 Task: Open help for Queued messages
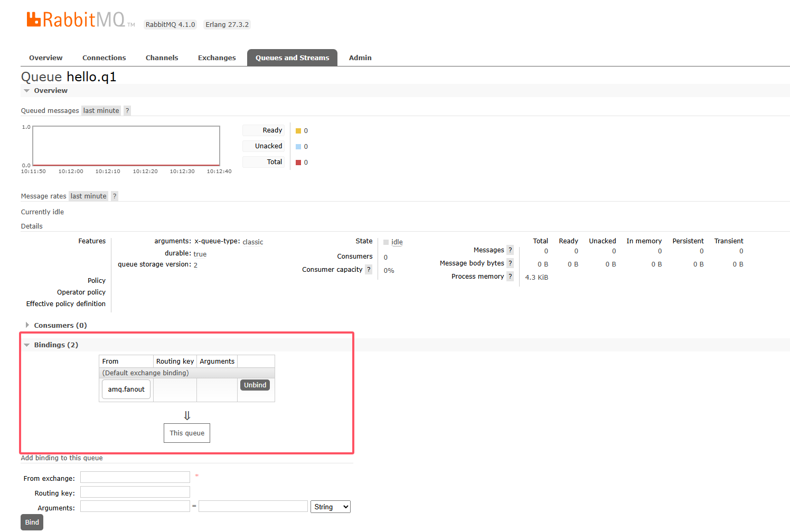click(x=127, y=111)
